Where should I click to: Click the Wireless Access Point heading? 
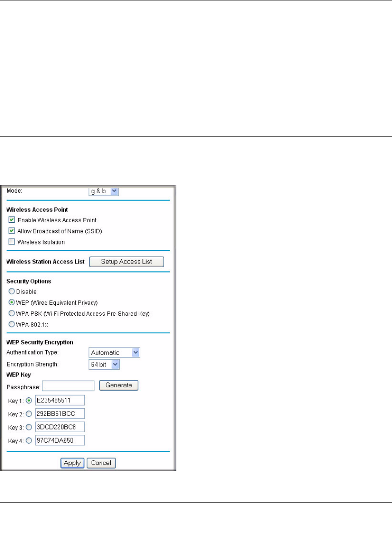pos(37,210)
